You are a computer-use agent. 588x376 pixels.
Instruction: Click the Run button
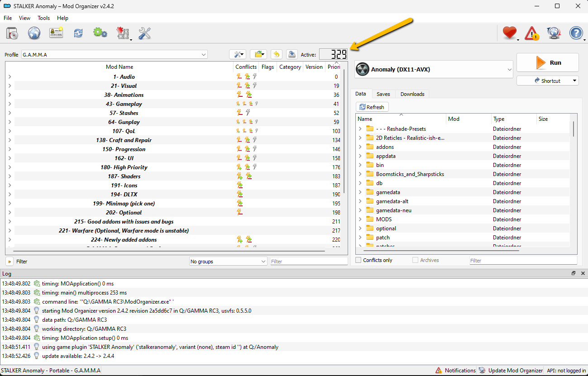(548, 62)
